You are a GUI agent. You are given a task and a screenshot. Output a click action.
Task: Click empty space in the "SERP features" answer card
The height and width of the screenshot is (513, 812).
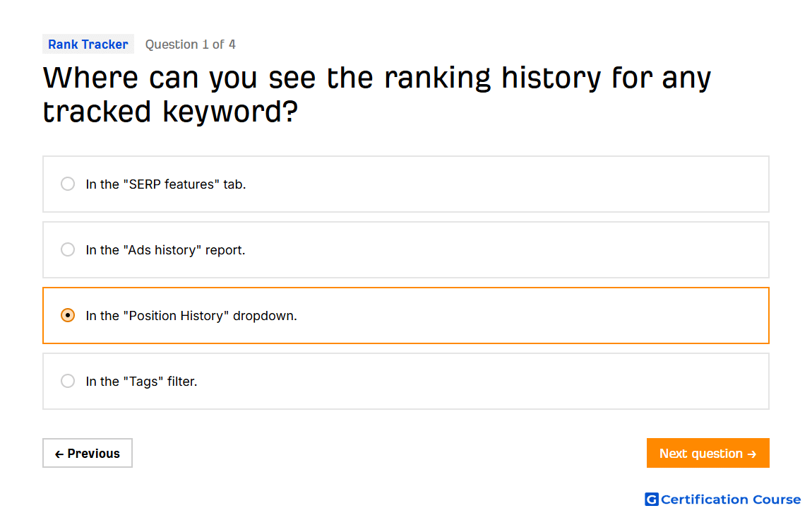coord(508,184)
